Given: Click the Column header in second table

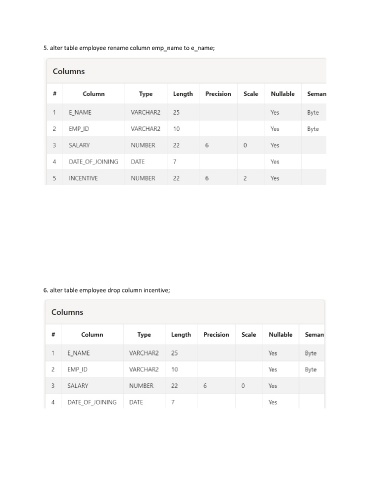Looking at the screenshot, I should pos(92,335).
